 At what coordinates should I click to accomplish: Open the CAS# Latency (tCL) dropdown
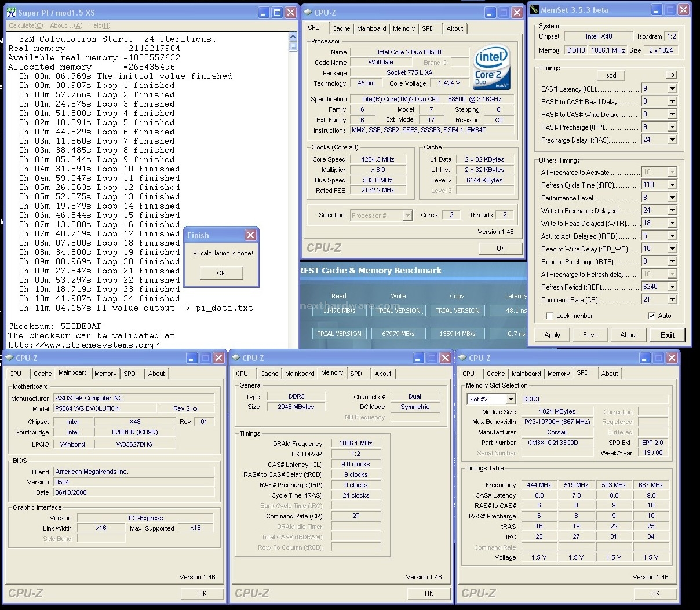tap(672, 89)
